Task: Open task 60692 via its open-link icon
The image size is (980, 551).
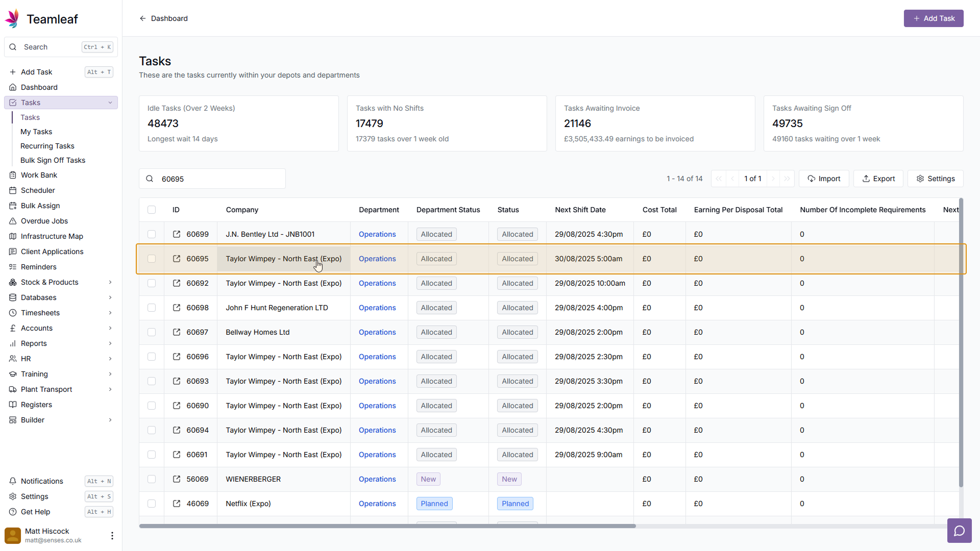Action: pos(177,283)
